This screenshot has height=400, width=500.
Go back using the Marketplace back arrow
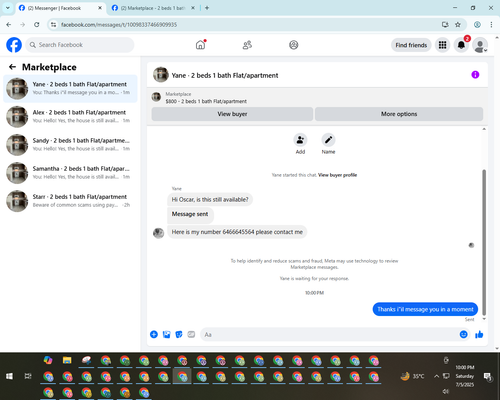pos(12,67)
